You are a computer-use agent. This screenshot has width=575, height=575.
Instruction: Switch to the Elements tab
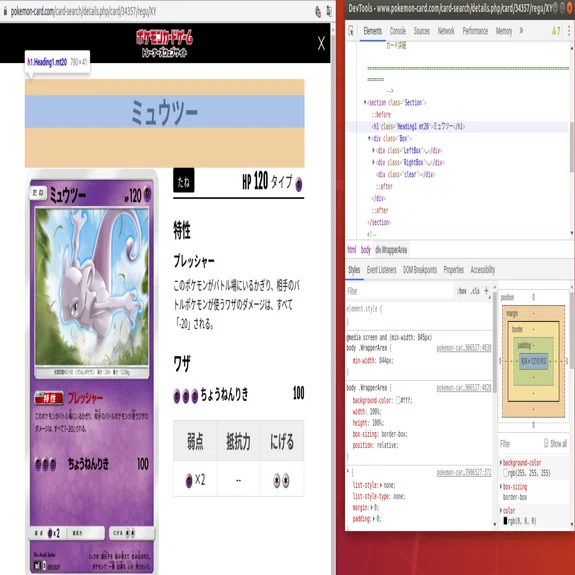(373, 31)
